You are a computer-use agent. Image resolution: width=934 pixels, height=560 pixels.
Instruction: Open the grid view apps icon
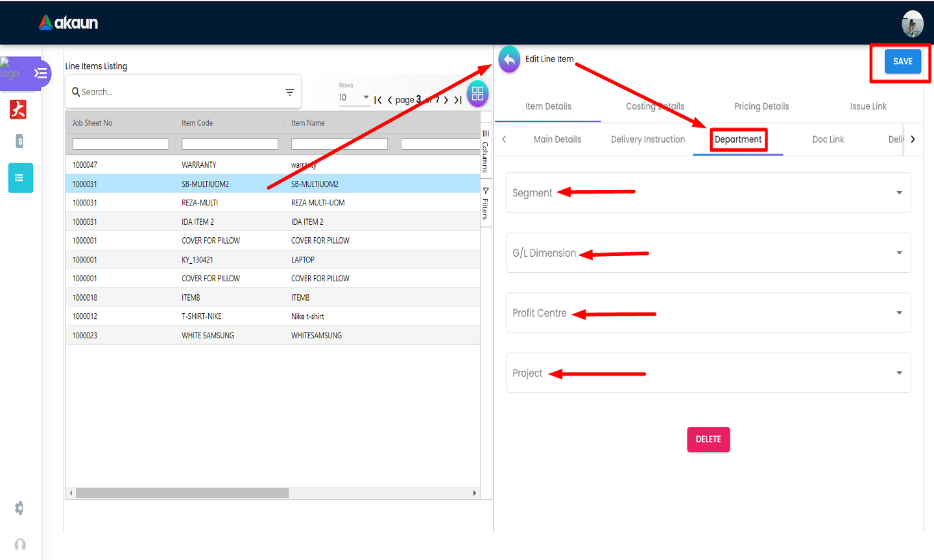pos(477,94)
